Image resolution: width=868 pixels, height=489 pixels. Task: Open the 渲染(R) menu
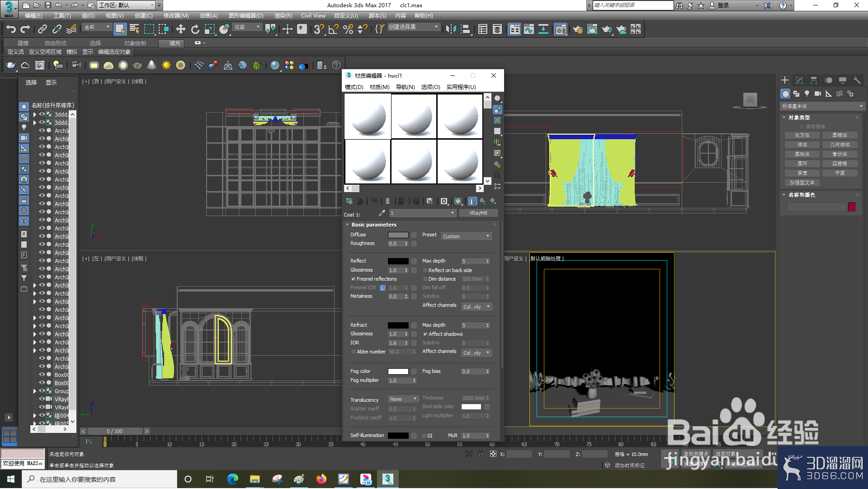tap(283, 15)
